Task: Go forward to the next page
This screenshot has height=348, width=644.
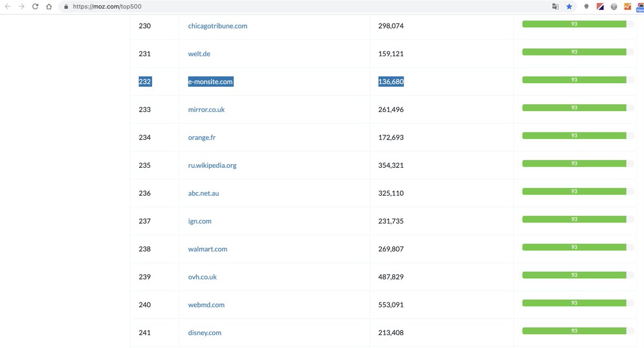Action: (21, 6)
